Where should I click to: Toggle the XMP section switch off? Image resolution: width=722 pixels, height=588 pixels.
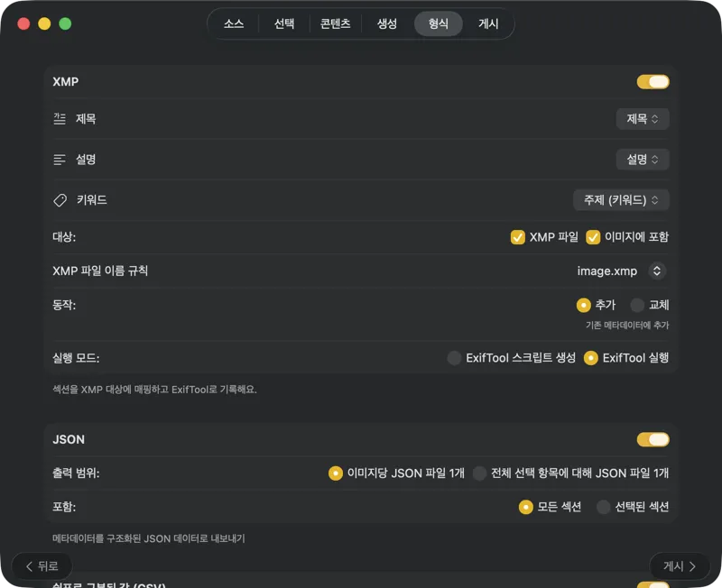coord(653,81)
